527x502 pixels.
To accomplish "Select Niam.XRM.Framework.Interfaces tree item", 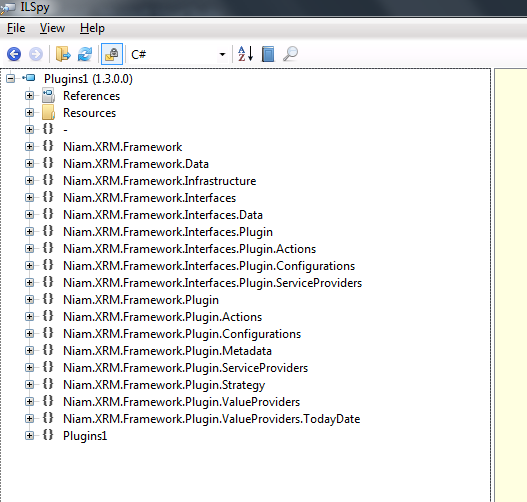I will pyautogui.click(x=150, y=198).
